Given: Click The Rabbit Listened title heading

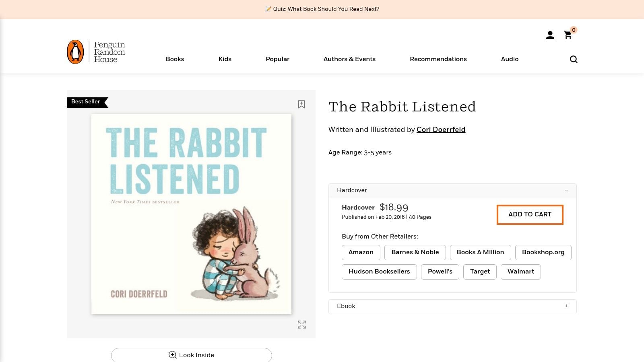Looking at the screenshot, I should (402, 107).
